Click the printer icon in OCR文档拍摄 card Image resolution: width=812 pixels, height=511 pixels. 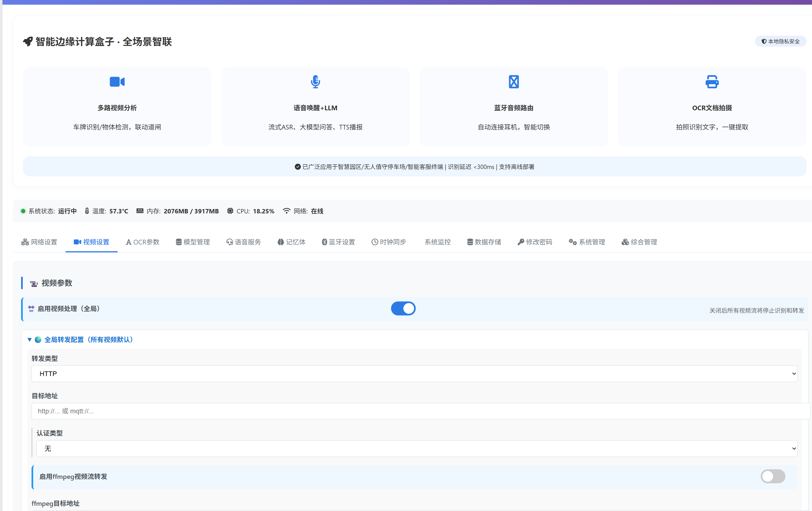coord(712,82)
